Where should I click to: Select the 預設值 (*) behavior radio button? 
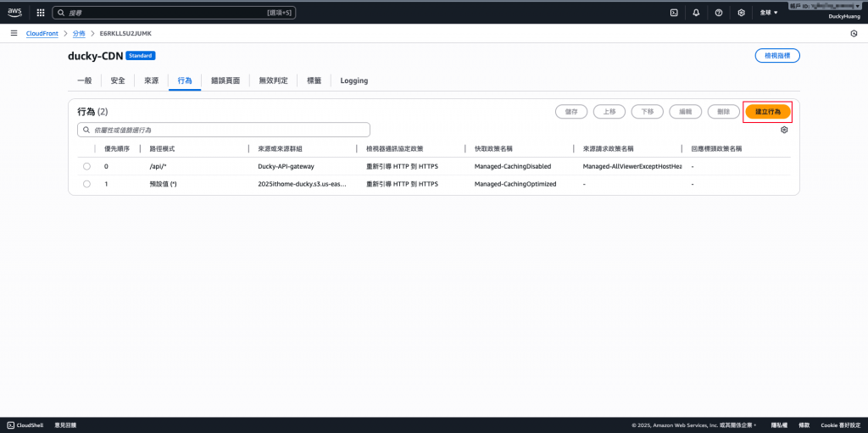(87, 184)
